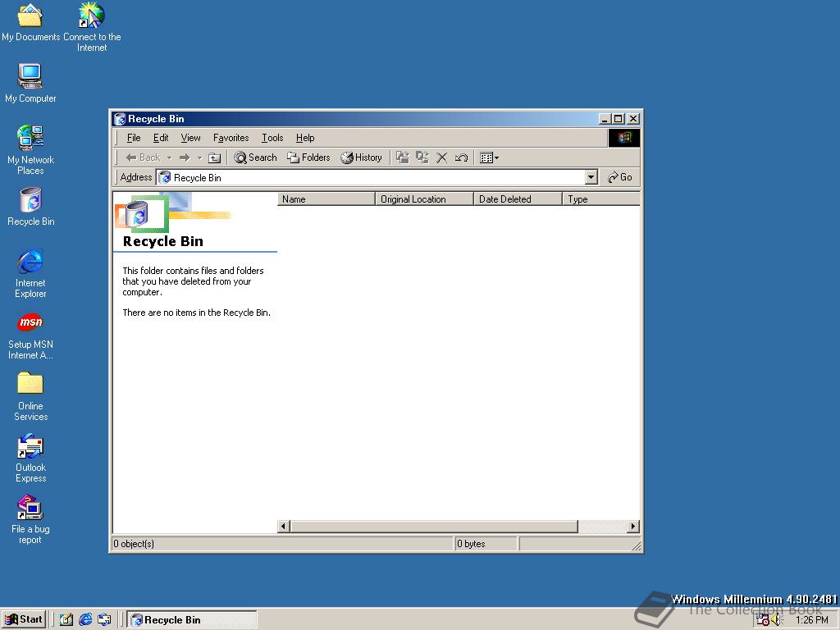This screenshot has height=630, width=840.
Task: Select Online Services folder icon
Action: [x=30, y=396]
